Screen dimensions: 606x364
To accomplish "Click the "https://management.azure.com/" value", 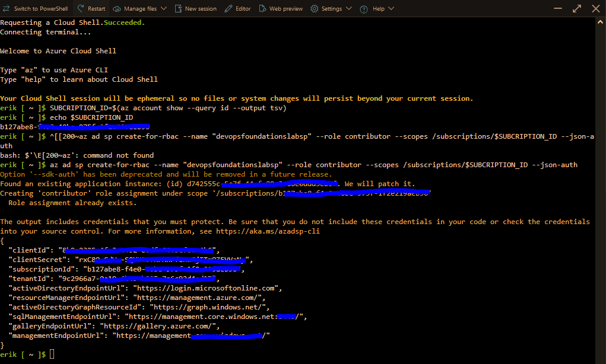I will click(x=197, y=298).
